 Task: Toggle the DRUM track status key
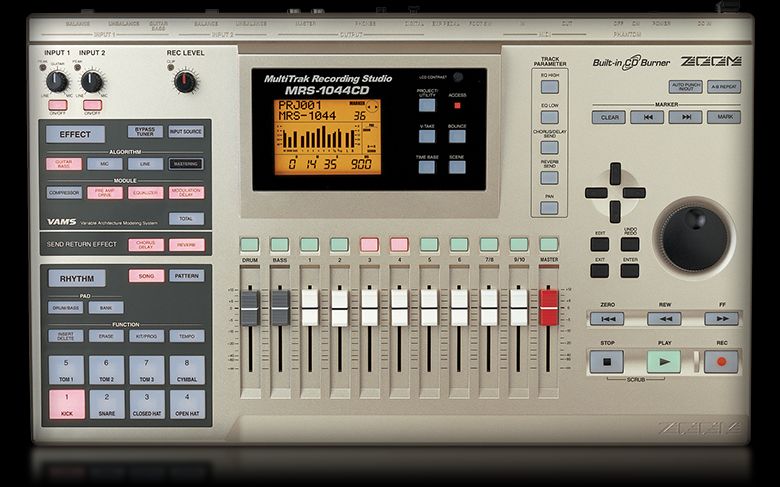[x=250, y=244]
